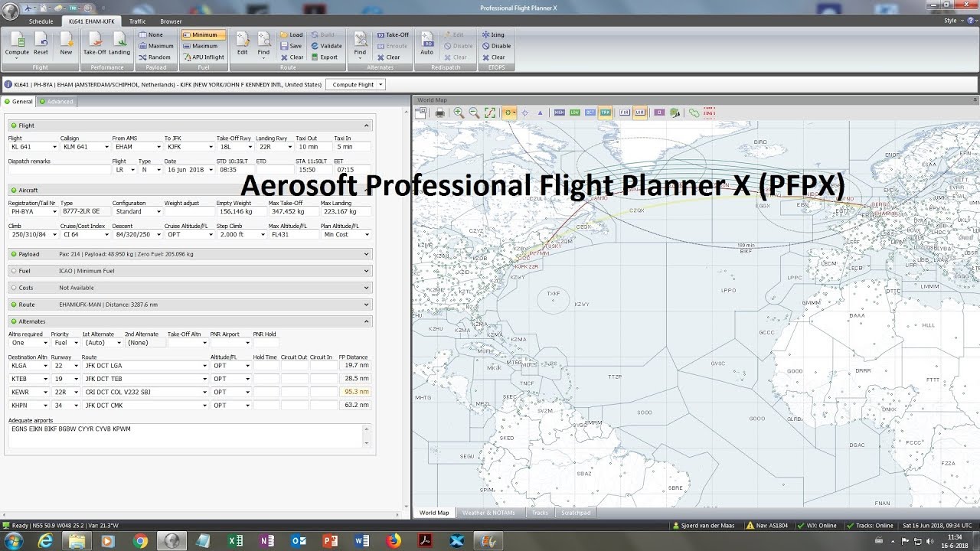The height and width of the screenshot is (551, 980).
Task: Click the detach map window icon
Action: pyautogui.click(x=421, y=112)
